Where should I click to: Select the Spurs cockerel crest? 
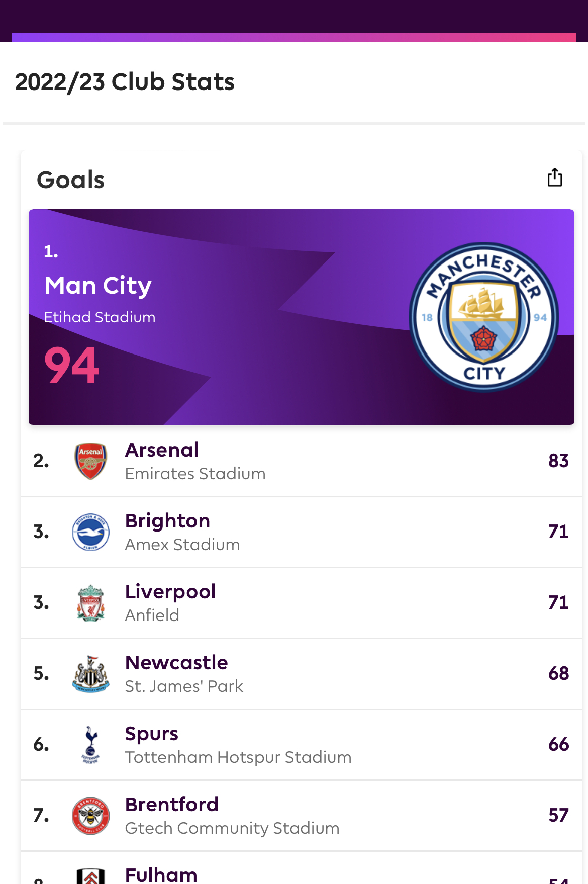click(x=90, y=745)
